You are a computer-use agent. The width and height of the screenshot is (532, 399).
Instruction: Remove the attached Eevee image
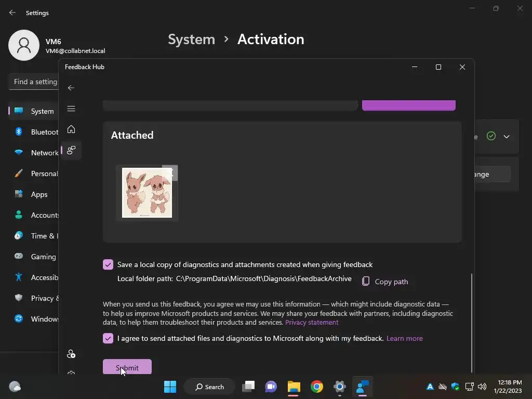(170, 172)
